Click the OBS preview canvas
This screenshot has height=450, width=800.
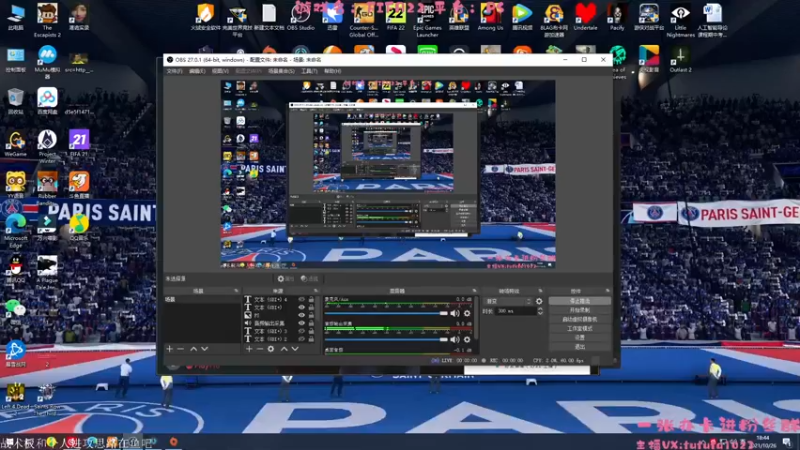click(388, 174)
